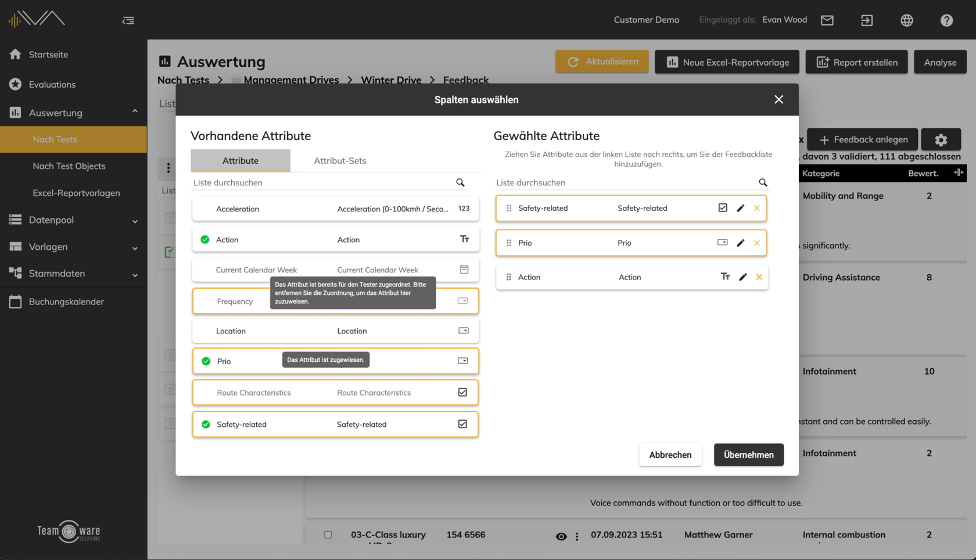Open the mail icon in header
976x560 pixels.
[x=827, y=20]
